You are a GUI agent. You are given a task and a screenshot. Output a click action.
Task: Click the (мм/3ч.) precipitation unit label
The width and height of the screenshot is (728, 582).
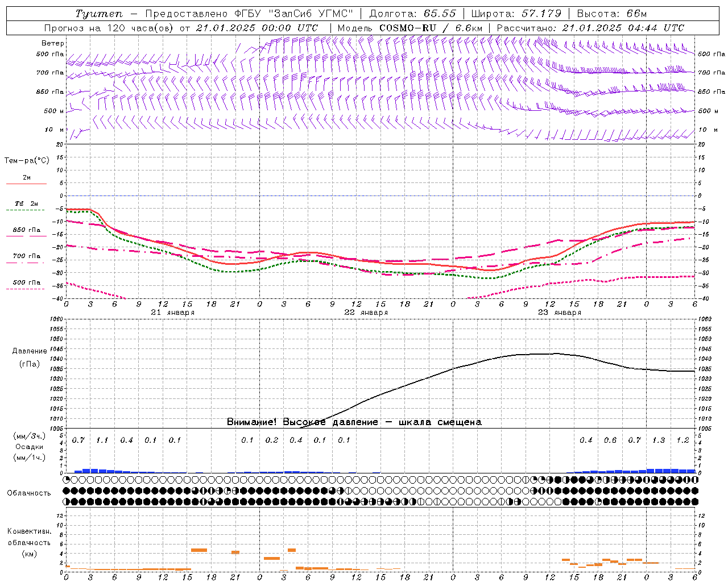(x=30, y=436)
